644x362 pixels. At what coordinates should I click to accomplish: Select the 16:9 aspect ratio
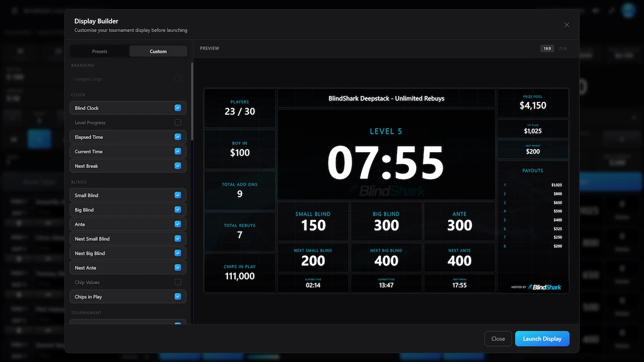(547, 48)
